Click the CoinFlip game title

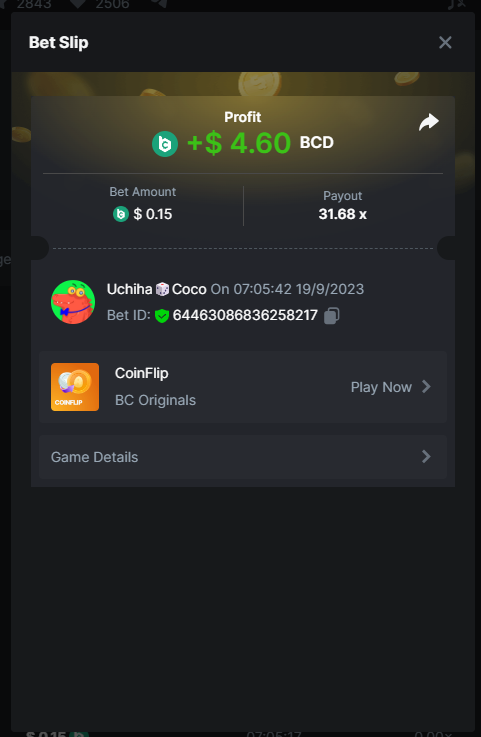pyautogui.click(x=142, y=373)
